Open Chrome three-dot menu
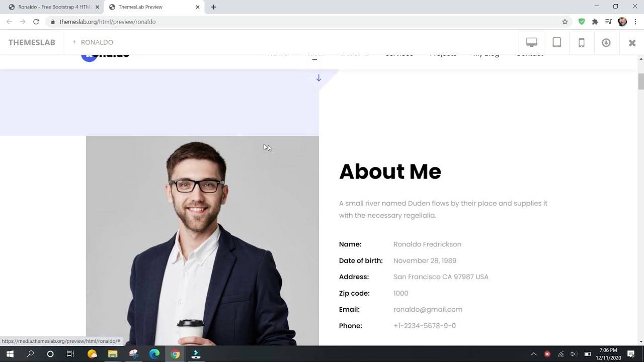644x362 pixels. 636,22
